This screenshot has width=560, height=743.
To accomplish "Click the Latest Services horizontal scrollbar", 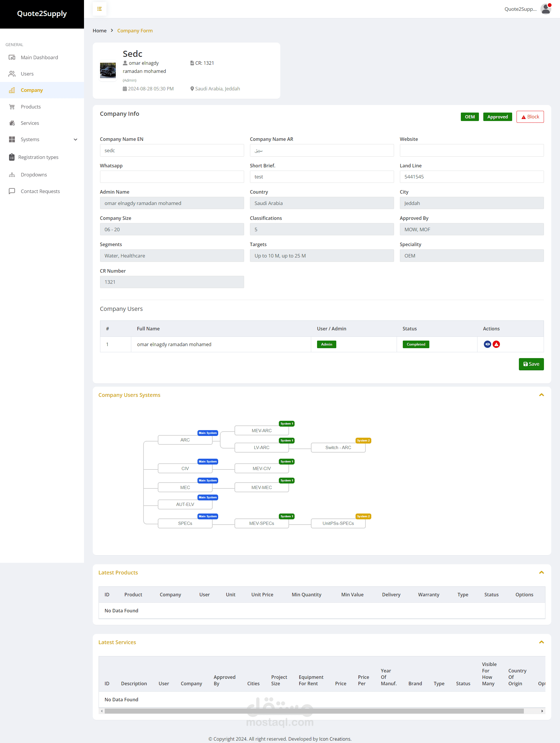I will point(314,711).
